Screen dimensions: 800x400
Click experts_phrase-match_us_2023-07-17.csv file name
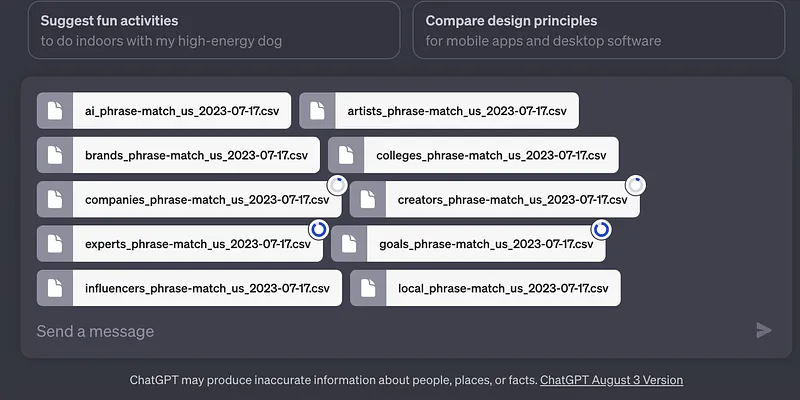(198, 244)
